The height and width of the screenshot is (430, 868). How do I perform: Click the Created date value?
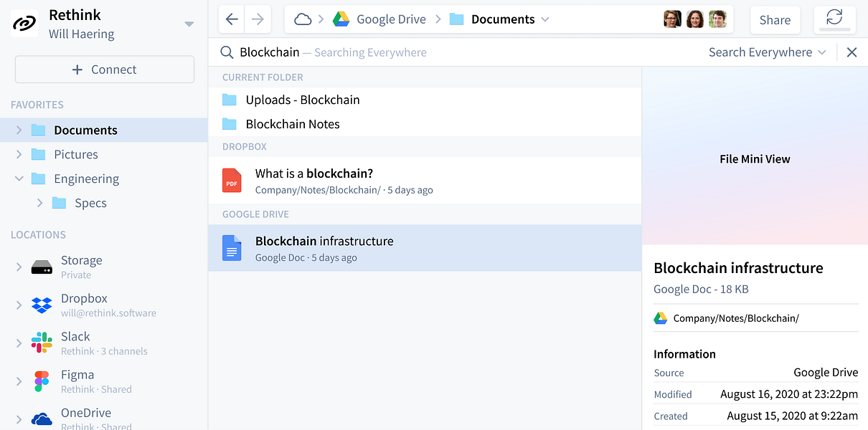tap(793, 416)
